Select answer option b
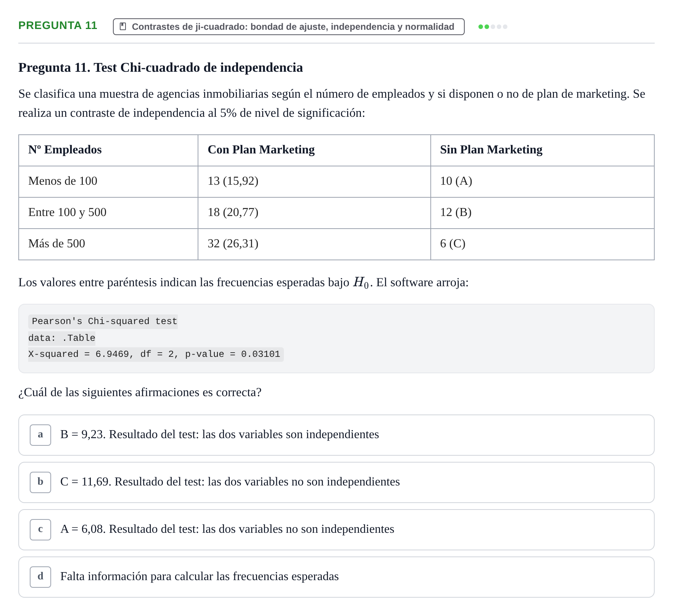The height and width of the screenshot is (616, 673). click(336, 482)
